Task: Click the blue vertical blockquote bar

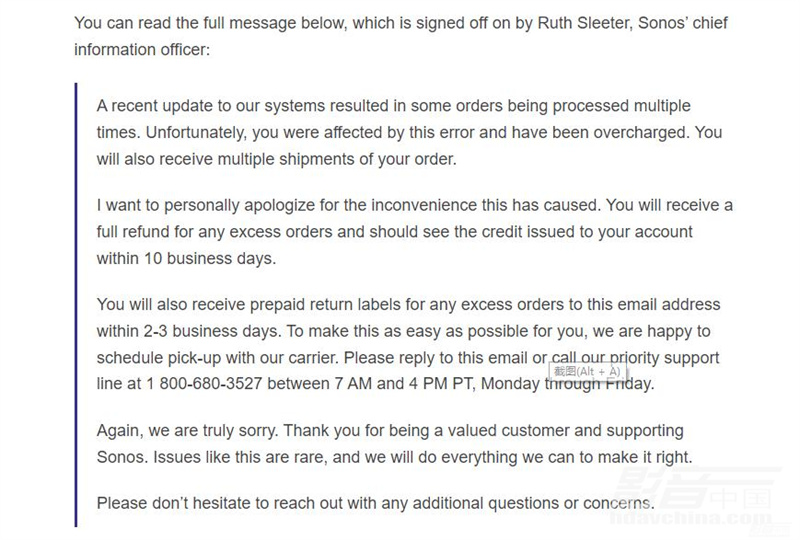Action: pos(76,305)
